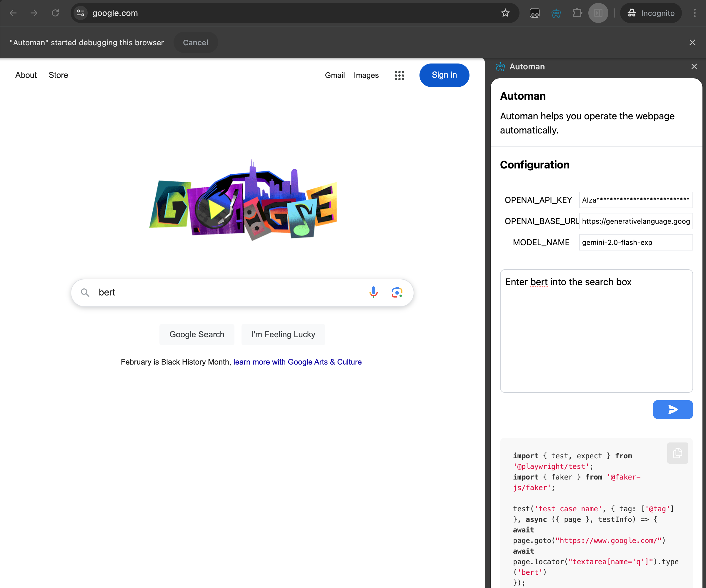Open the Google apps grid
The width and height of the screenshot is (706, 588).
399,75
